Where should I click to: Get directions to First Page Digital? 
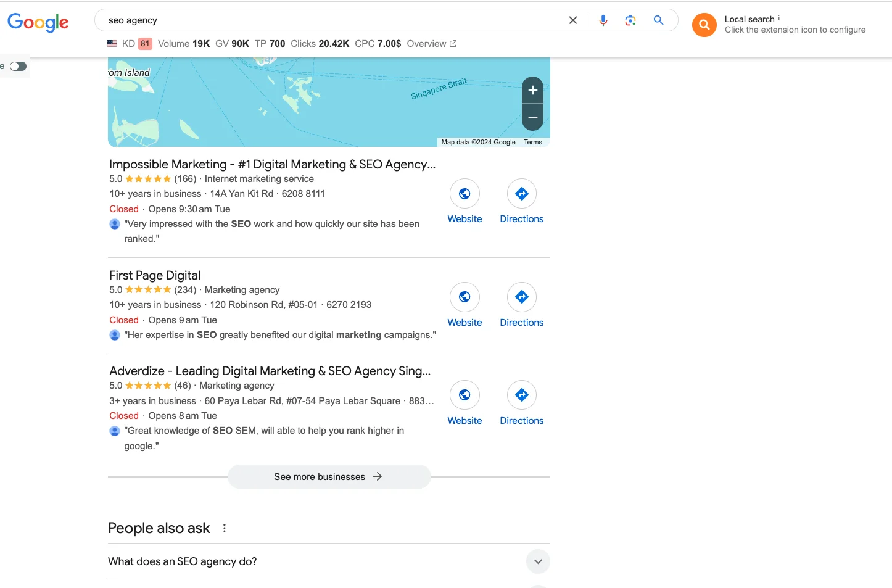(521, 297)
